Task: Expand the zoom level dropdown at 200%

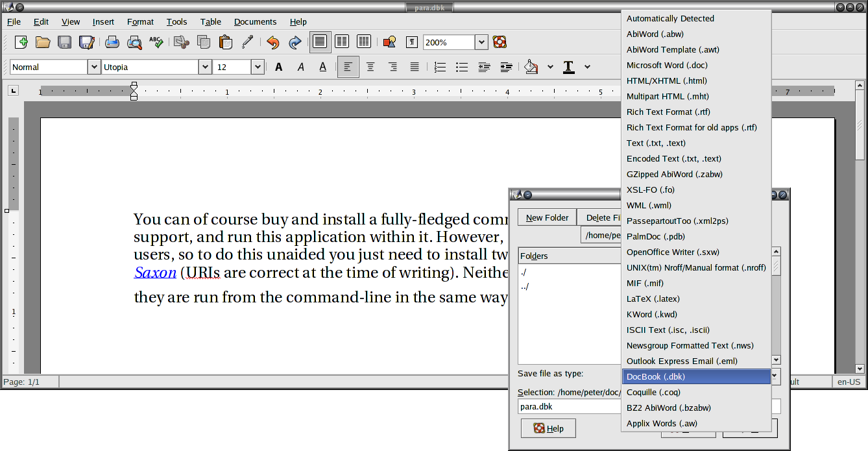Action: point(481,42)
